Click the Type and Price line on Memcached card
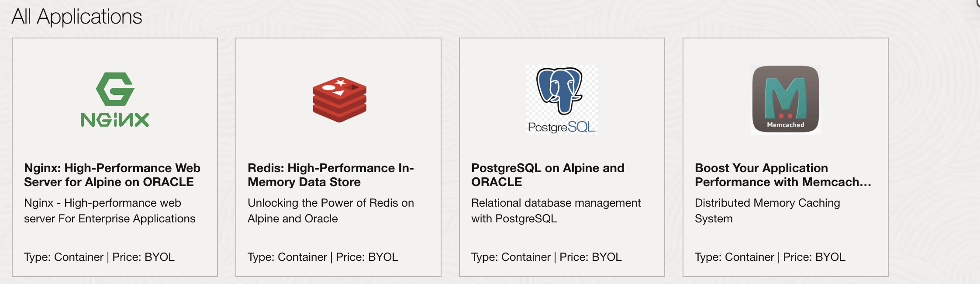 [770, 257]
